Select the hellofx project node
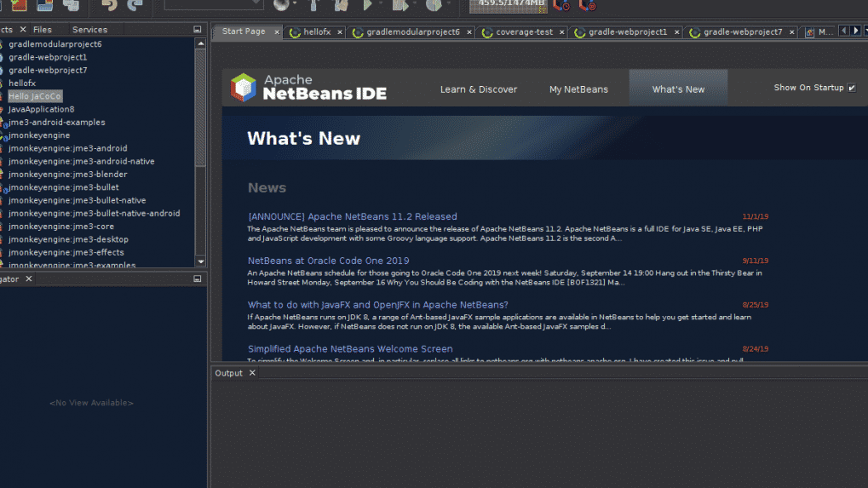 click(x=22, y=83)
